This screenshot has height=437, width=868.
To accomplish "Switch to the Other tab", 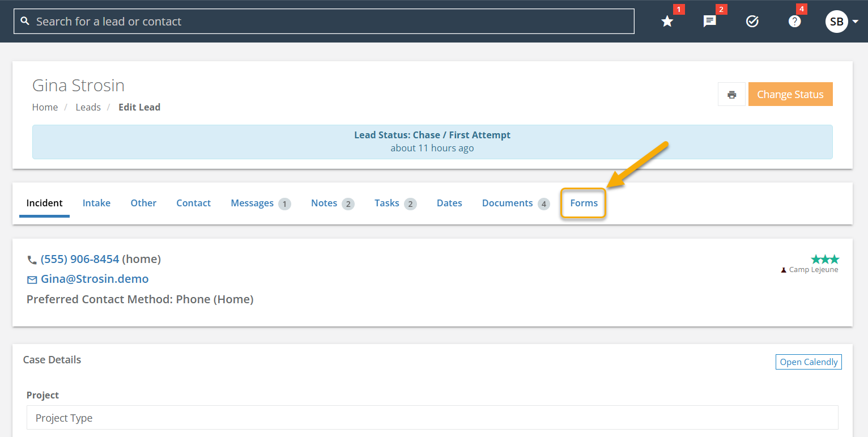I will (x=143, y=203).
